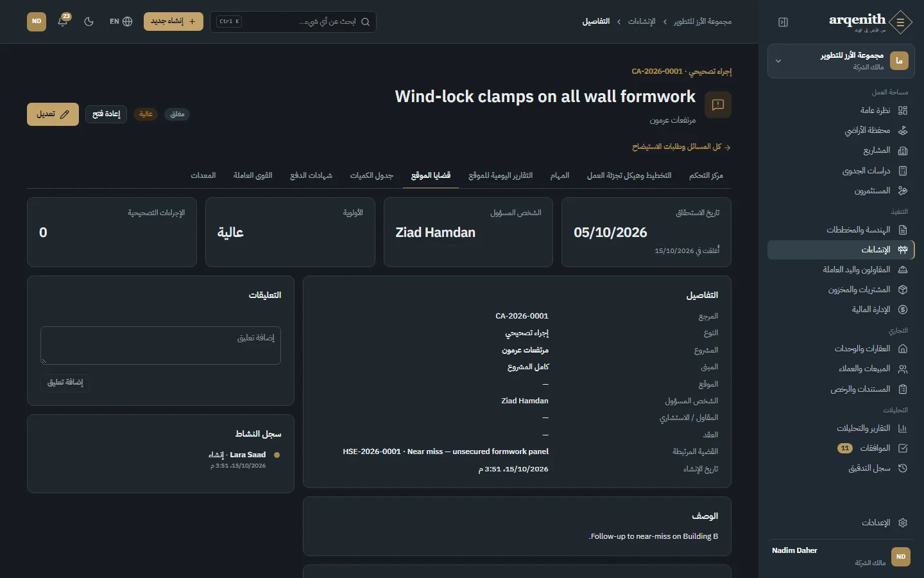Click the comment icon beside title
924x578 pixels.
718,105
